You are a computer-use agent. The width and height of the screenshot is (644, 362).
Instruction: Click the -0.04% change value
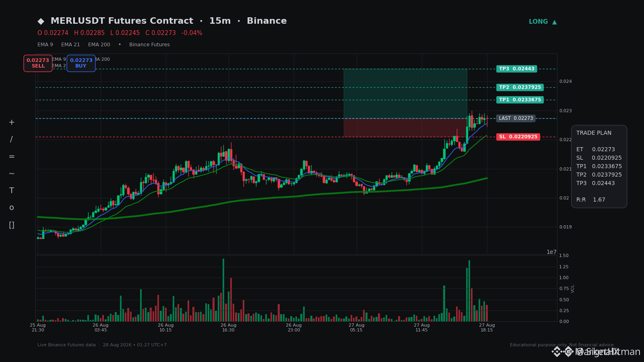pyautogui.click(x=192, y=33)
